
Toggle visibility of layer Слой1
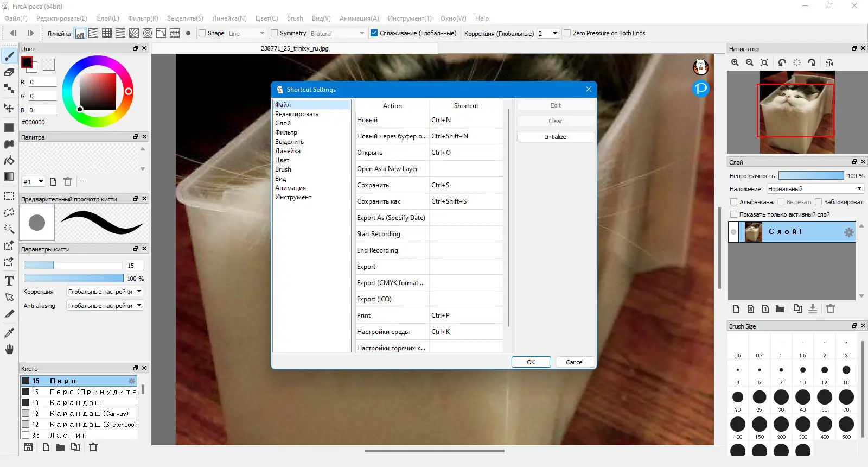(x=733, y=232)
